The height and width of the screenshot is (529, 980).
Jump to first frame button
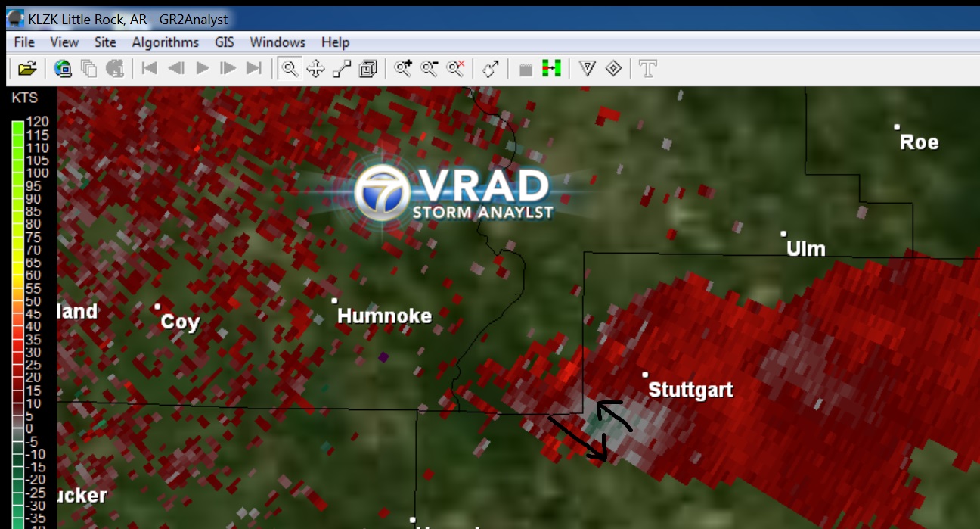(x=150, y=69)
